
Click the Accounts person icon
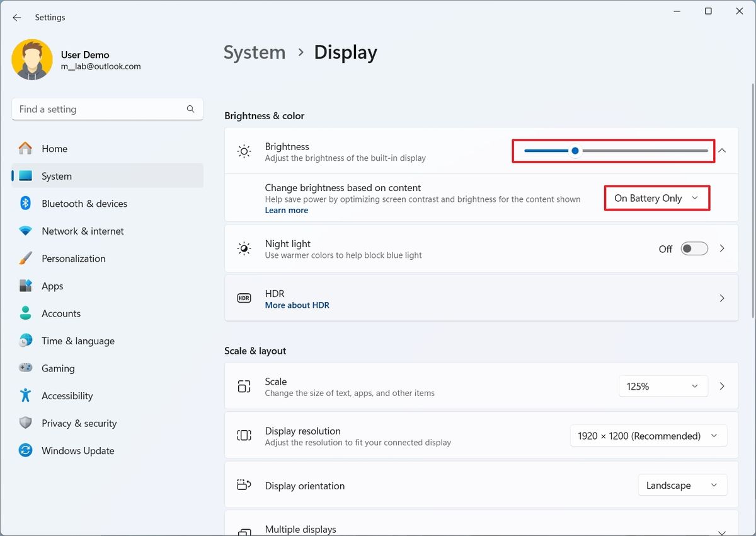pyautogui.click(x=25, y=313)
